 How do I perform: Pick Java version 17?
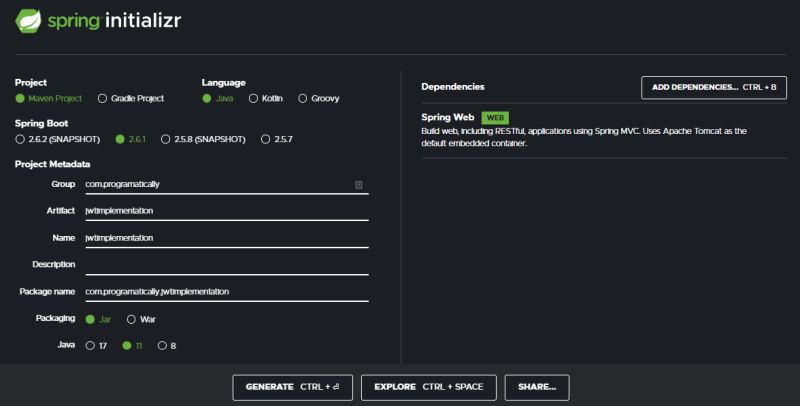[90, 346]
